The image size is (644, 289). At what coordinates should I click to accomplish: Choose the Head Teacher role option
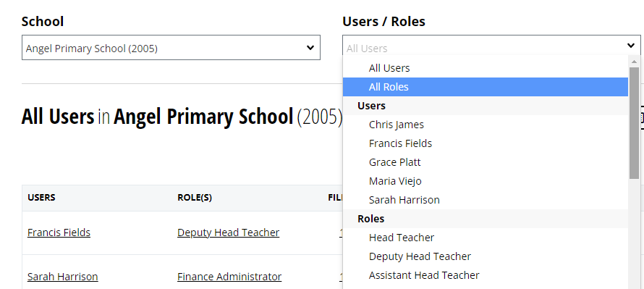click(486, 238)
